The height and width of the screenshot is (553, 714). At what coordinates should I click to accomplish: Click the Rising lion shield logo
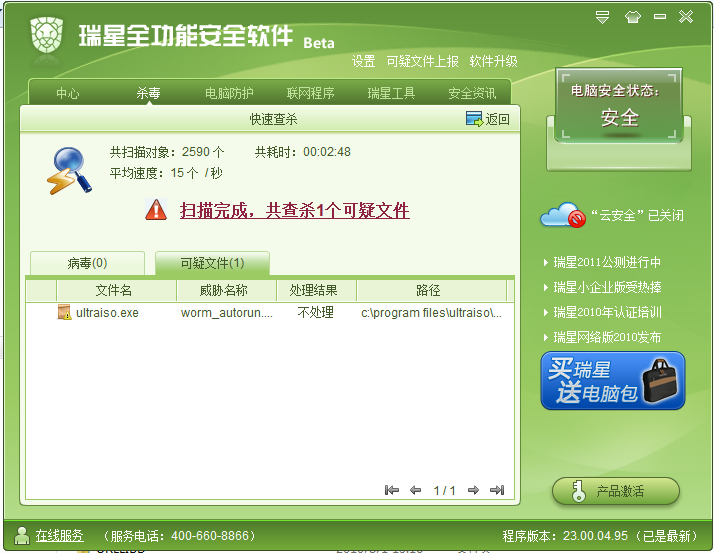46,36
